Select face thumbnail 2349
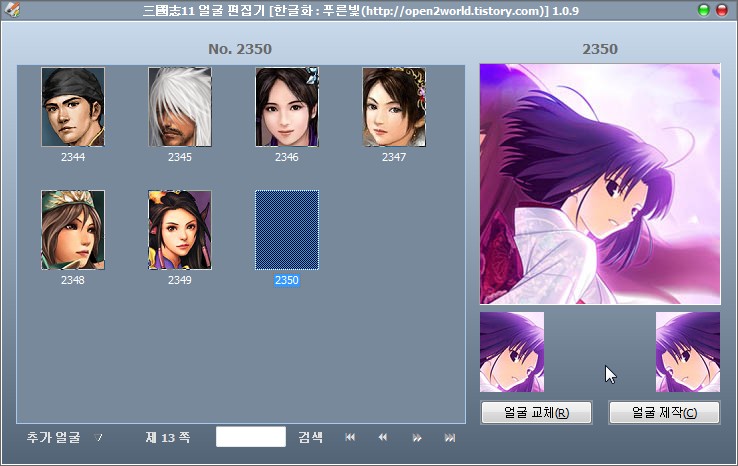Image resolution: width=738 pixels, height=466 pixels. [180, 230]
